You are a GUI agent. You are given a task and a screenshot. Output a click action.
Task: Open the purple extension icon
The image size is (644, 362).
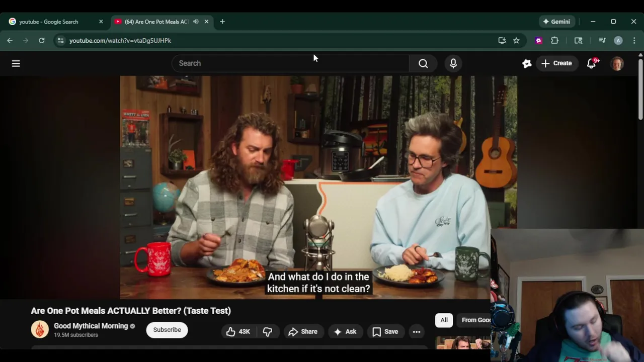pyautogui.click(x=539, y=40)
